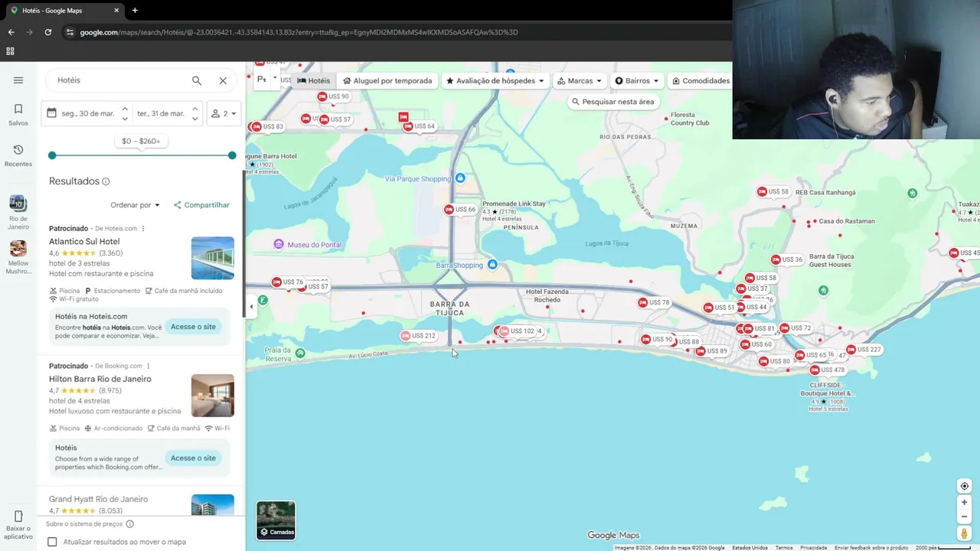Viewport: 980px width, 551px height.
Task: Open the Google Maps hamburger menu
Action: [18, 80]
